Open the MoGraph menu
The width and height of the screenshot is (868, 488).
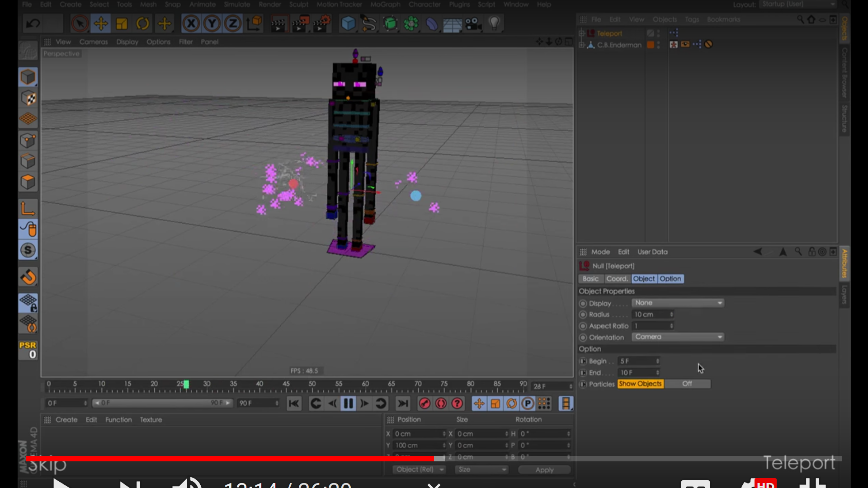[385, 5]
